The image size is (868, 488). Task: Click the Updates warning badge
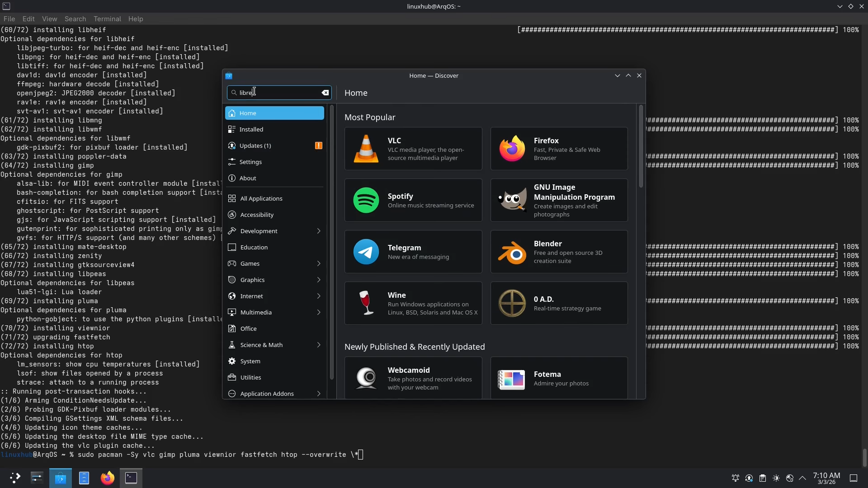point(319,145)
